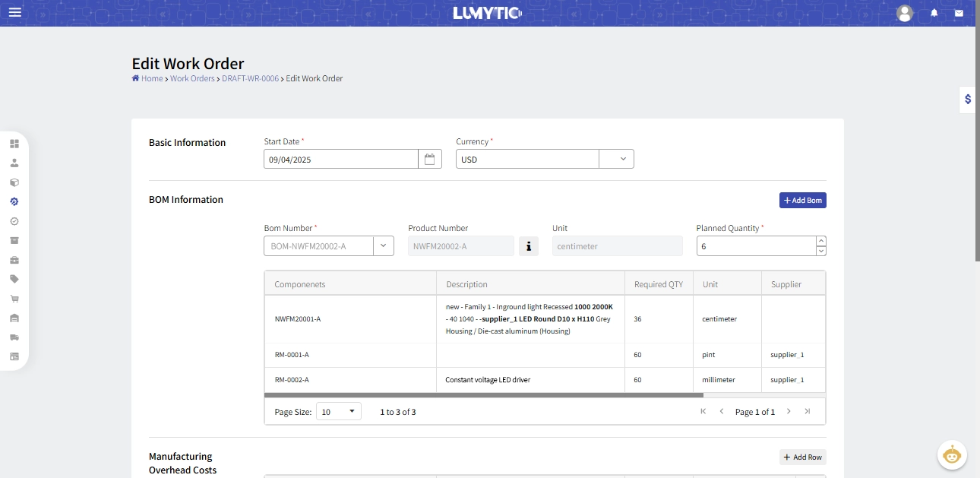Open the chatbot assistant icon
This screenshot has width=980, height=478.
click(951, 455)
